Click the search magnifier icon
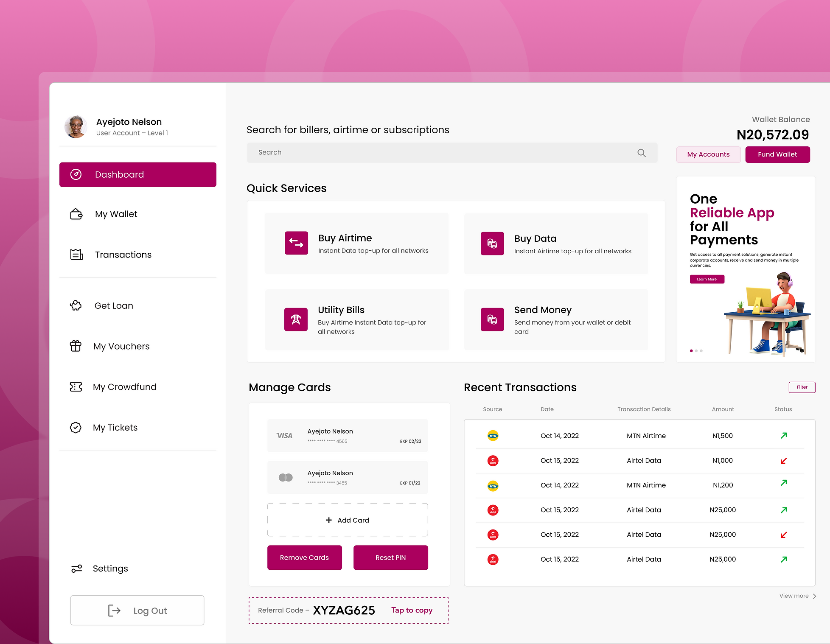 point(641,153)
